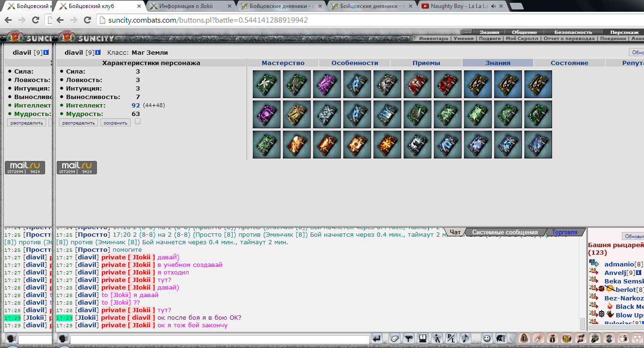
Task: Open the smiley emoticons picker
Action: (487, 338)
